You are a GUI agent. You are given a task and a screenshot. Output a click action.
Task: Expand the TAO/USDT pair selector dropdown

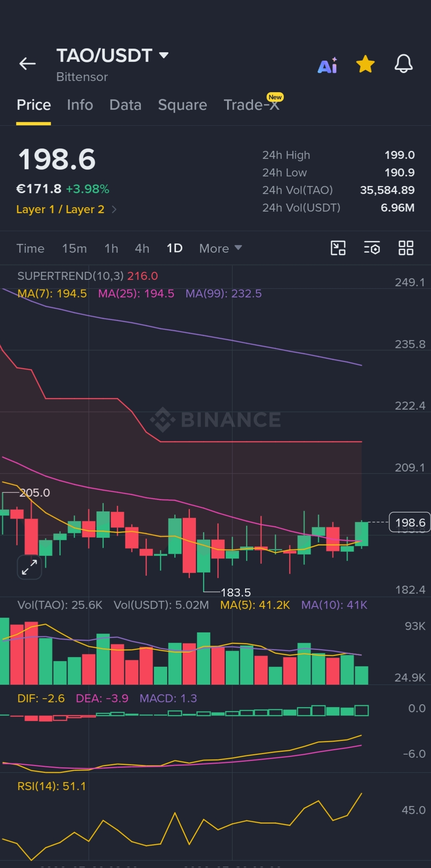(164, 55)
